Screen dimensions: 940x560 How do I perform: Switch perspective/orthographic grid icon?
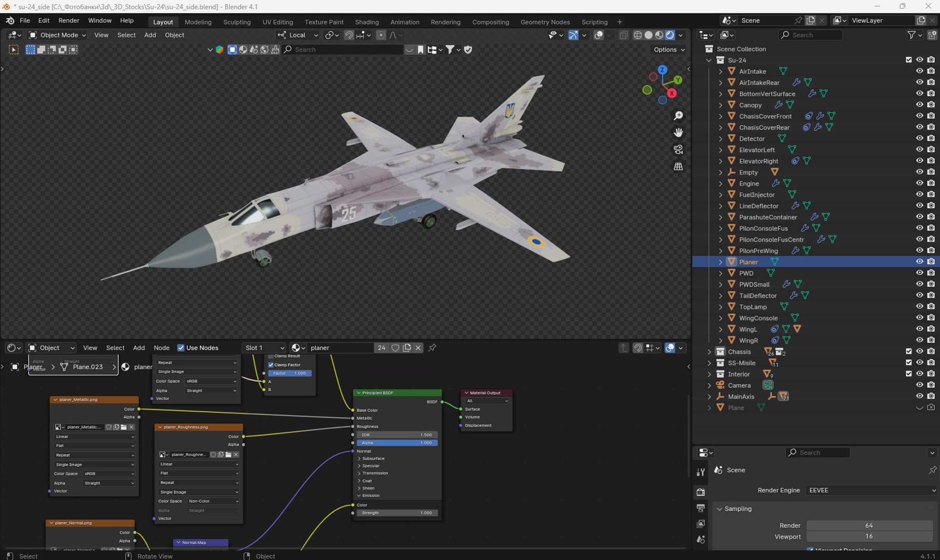[x=678, y=166]
